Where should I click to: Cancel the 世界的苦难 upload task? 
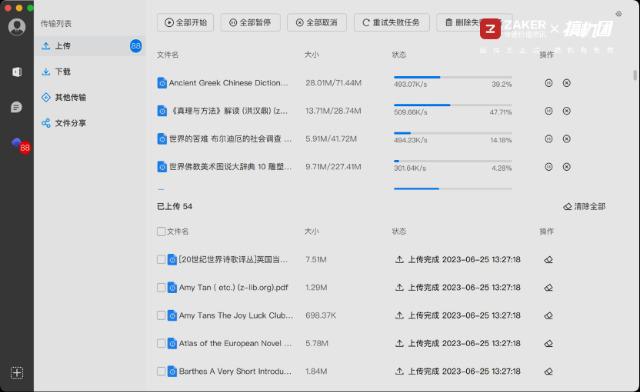pos(567,139)
